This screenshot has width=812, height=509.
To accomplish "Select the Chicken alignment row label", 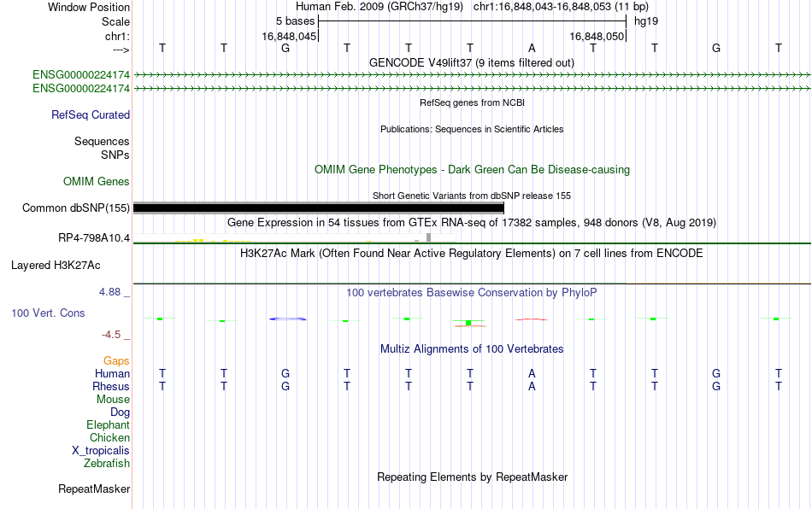I will (109, 437).
